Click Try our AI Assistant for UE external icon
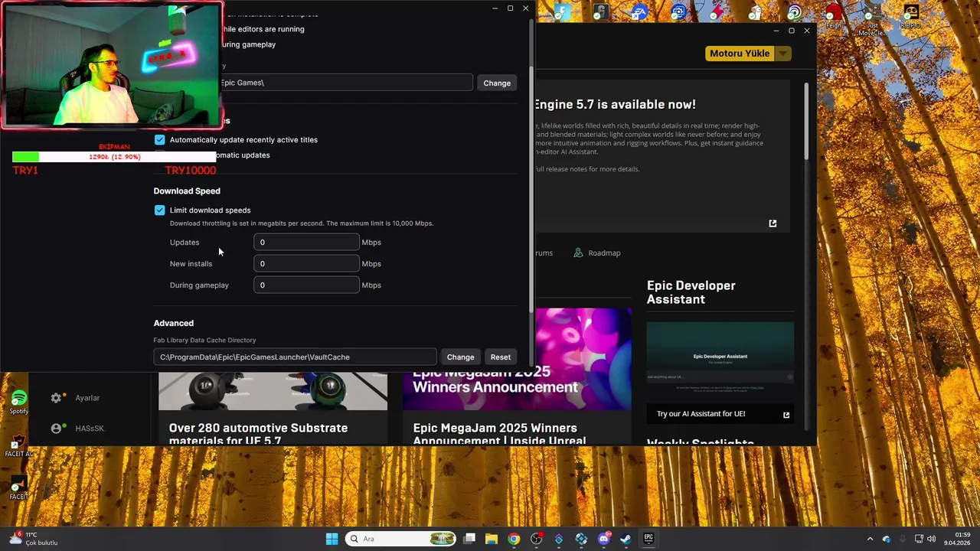Screen dimensions: 980x551 coord(786,415)
